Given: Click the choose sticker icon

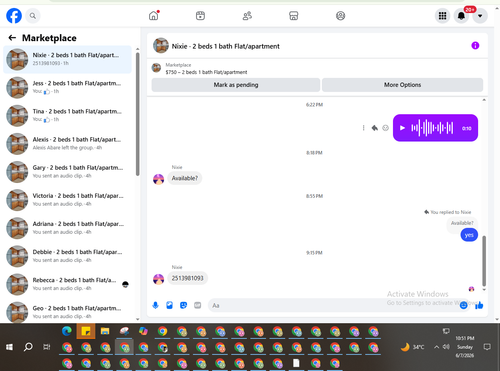Looking at the screenshot, I should point(183,305).
